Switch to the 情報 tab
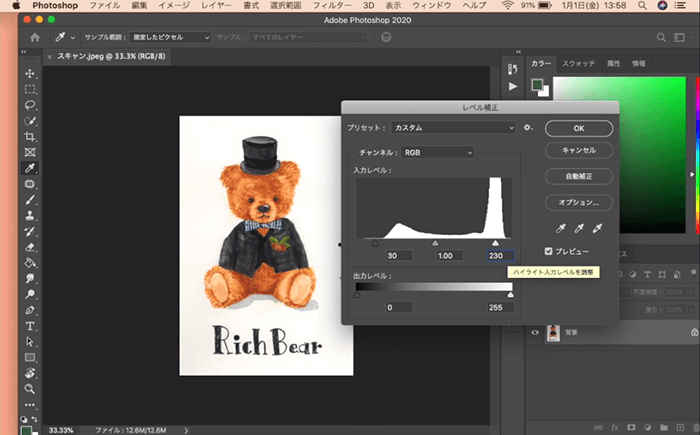 pyautogui.click(x=638, y=63)
